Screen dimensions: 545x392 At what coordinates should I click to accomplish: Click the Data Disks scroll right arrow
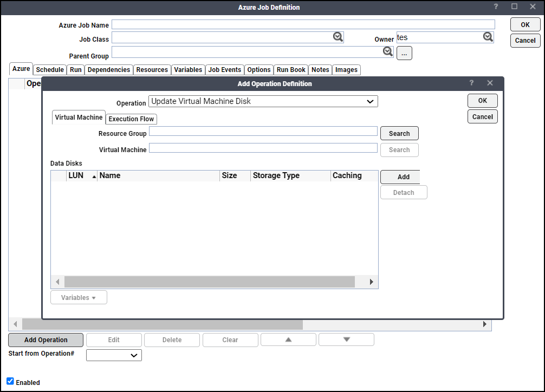tap(372, 282)
